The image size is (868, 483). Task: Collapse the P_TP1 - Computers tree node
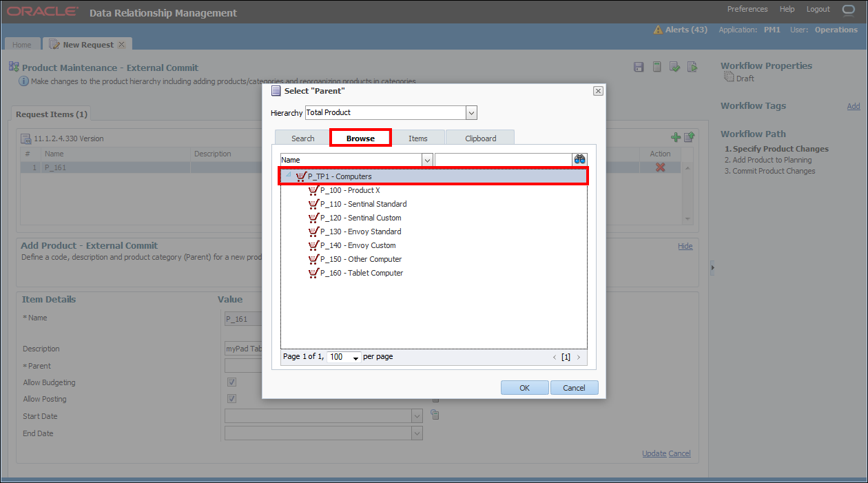(288, 176)
